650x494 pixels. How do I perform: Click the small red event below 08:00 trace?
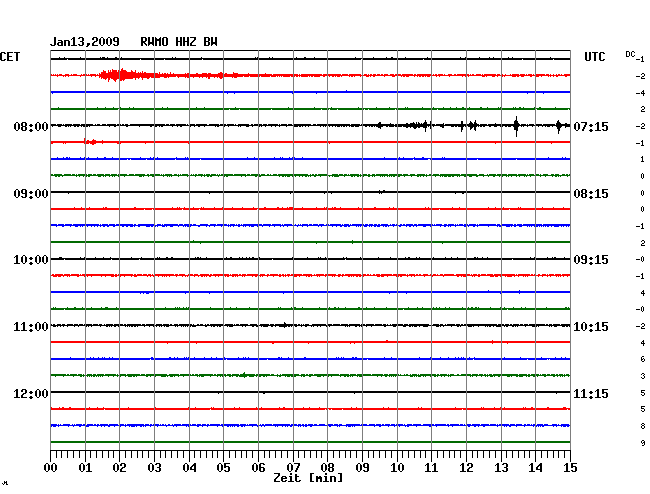coord(91,142)
